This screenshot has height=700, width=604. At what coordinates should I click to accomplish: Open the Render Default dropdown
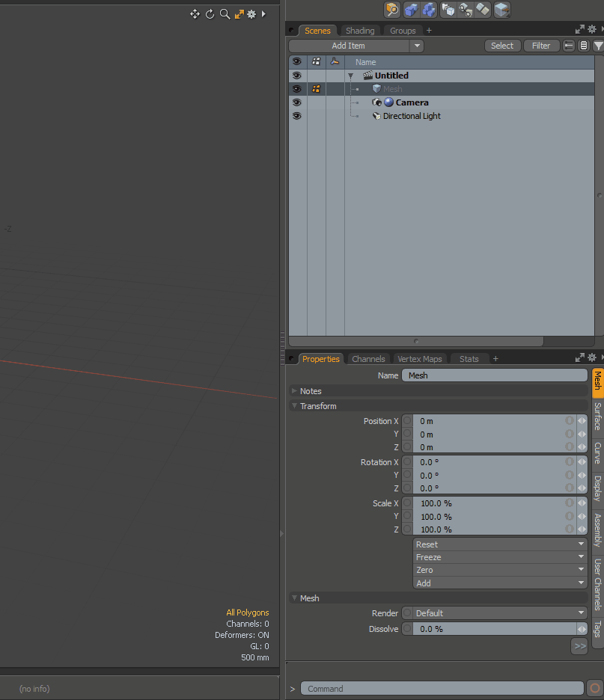pyautogui.click(x=500, y=613)
